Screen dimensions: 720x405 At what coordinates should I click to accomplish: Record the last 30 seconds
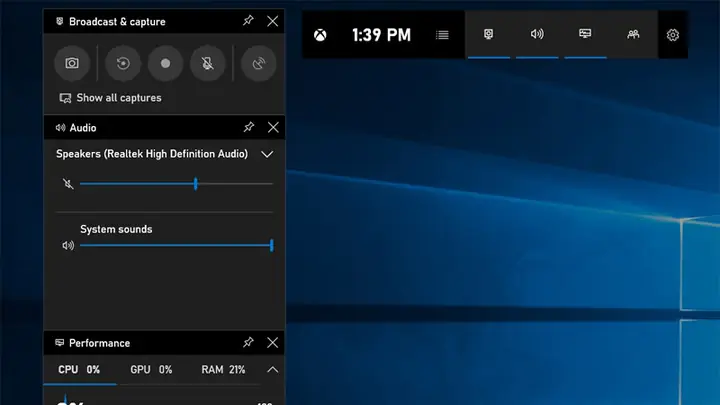click(123, 63)
